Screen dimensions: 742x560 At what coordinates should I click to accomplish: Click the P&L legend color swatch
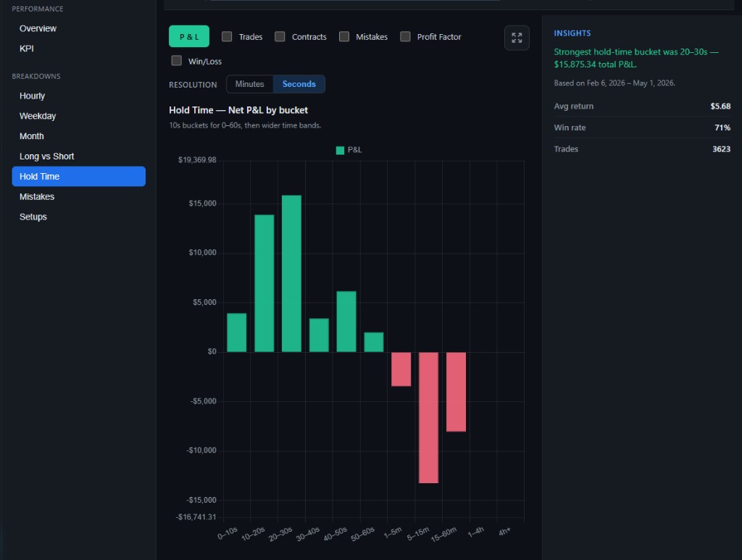coord(340,150)
